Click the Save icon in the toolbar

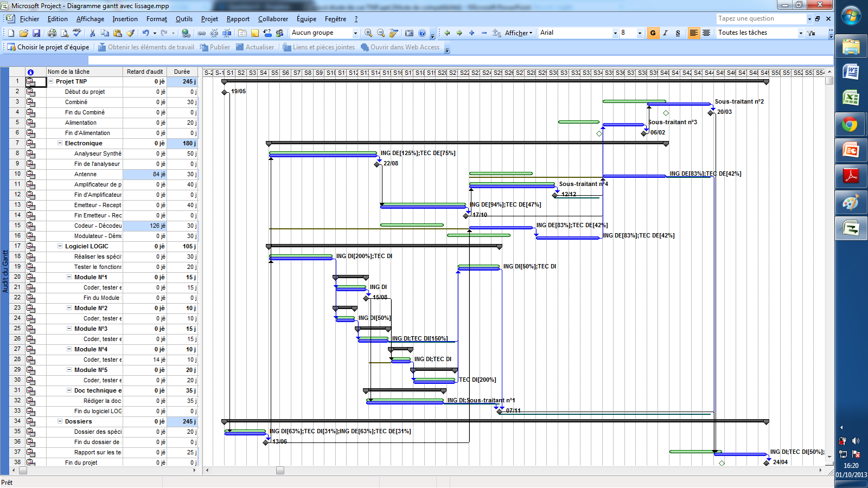click(36, 33)
